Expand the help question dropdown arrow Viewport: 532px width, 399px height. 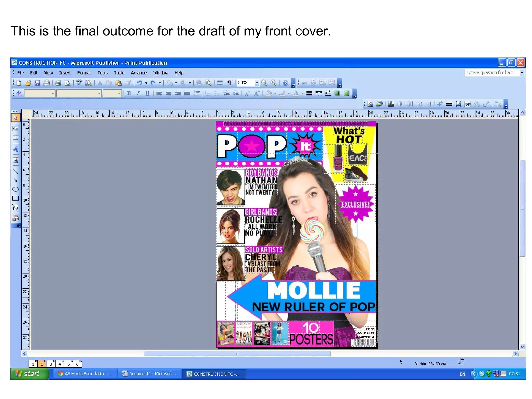pos(522,73)
